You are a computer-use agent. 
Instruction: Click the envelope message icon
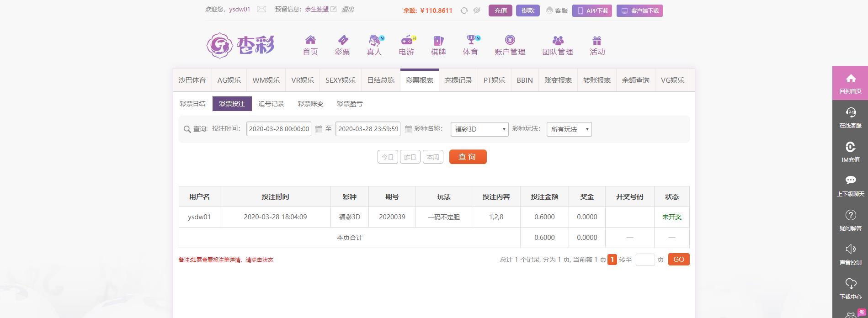click(x=261, y=9)
